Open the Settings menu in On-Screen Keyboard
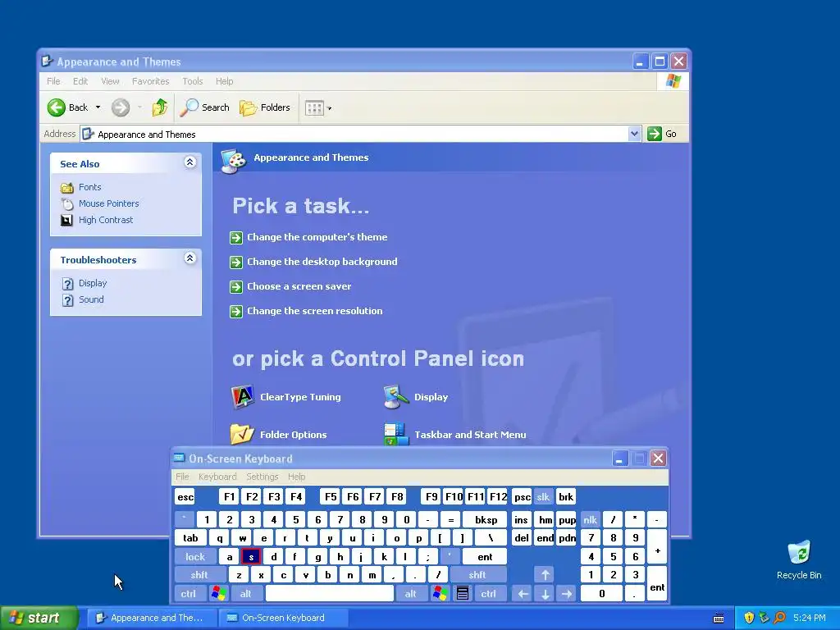Viewport: 840px width, 630px height. [262, 477]
